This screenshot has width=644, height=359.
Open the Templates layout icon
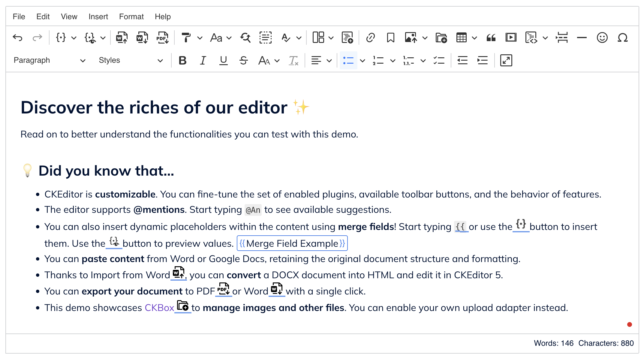pyautogui.click(x=318, y=38)
